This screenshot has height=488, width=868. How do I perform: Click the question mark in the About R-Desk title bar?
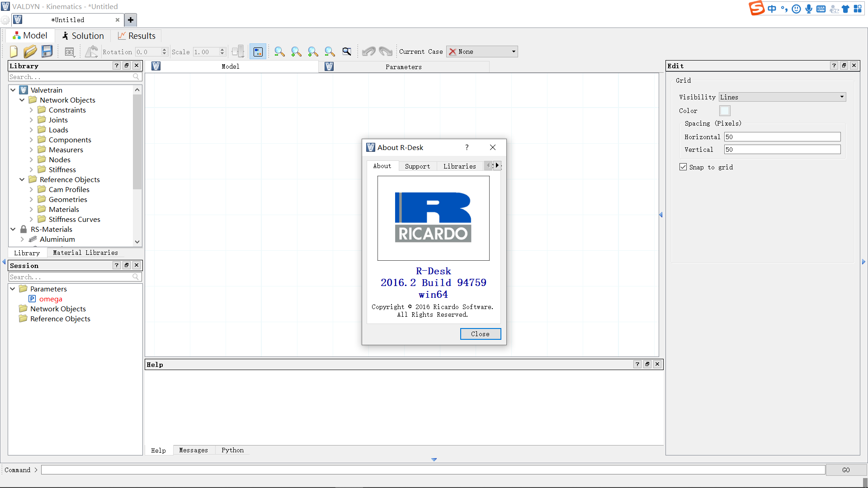[467, 147]
